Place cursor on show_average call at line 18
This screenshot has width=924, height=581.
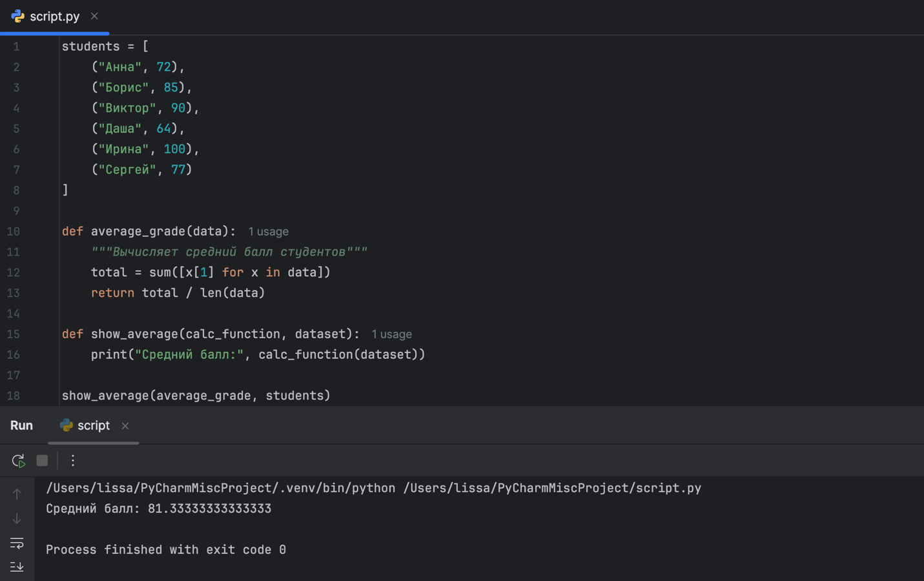[x=105, y=396]
